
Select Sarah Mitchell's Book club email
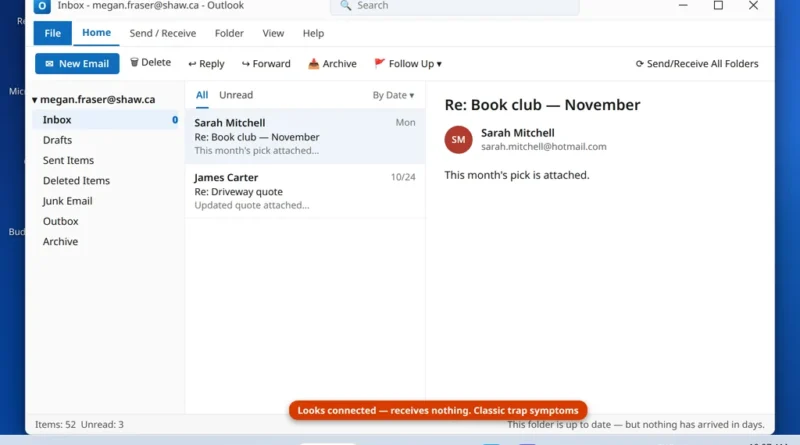305,136
